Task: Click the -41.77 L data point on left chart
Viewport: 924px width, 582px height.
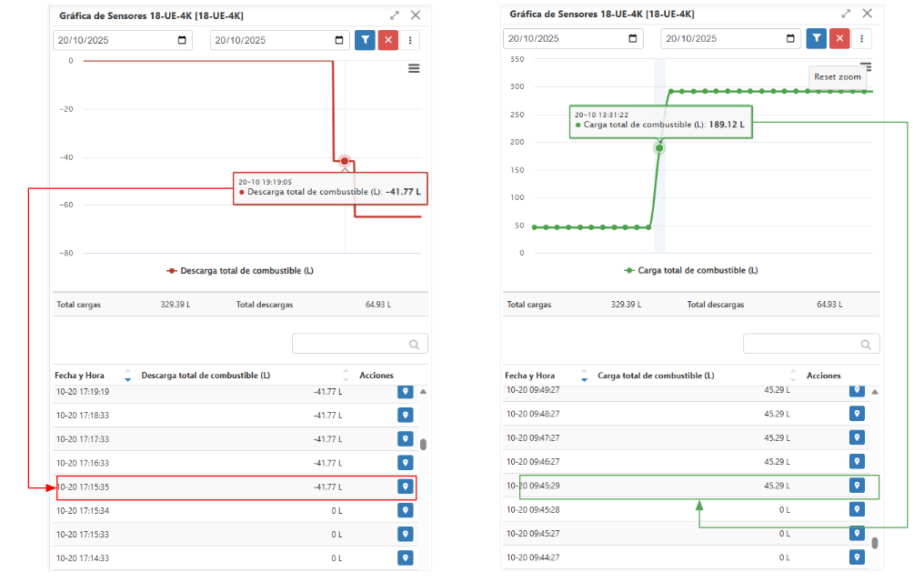Action: [345, 161]
